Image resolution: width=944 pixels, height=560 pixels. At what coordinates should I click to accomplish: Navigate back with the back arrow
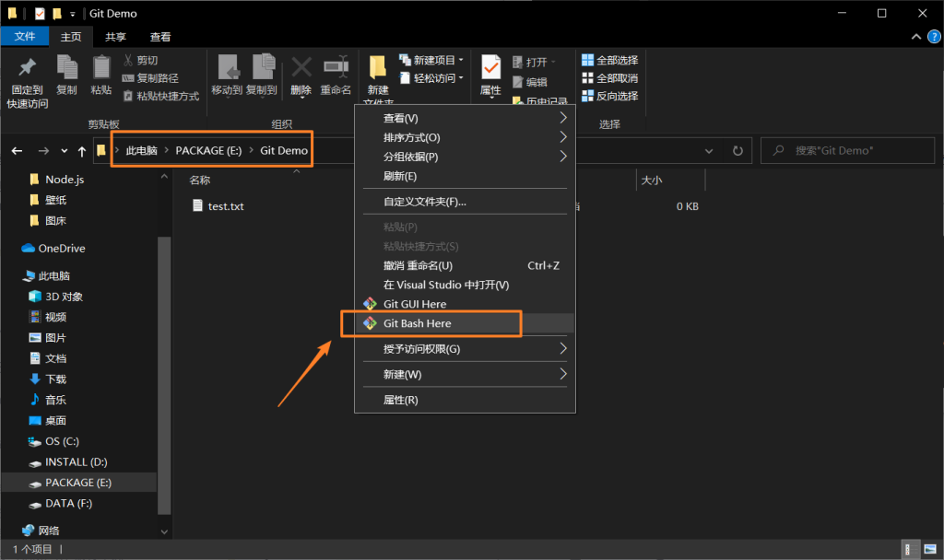coord(16,149)
